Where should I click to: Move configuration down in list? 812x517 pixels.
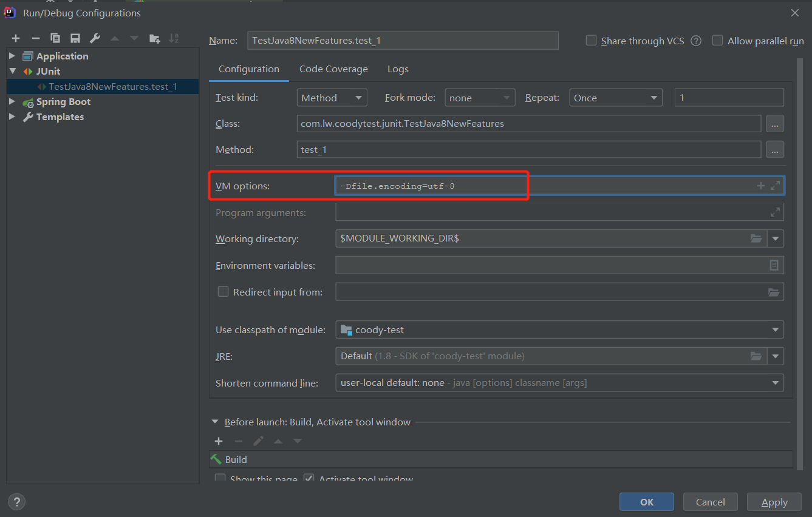coord(134,38)
